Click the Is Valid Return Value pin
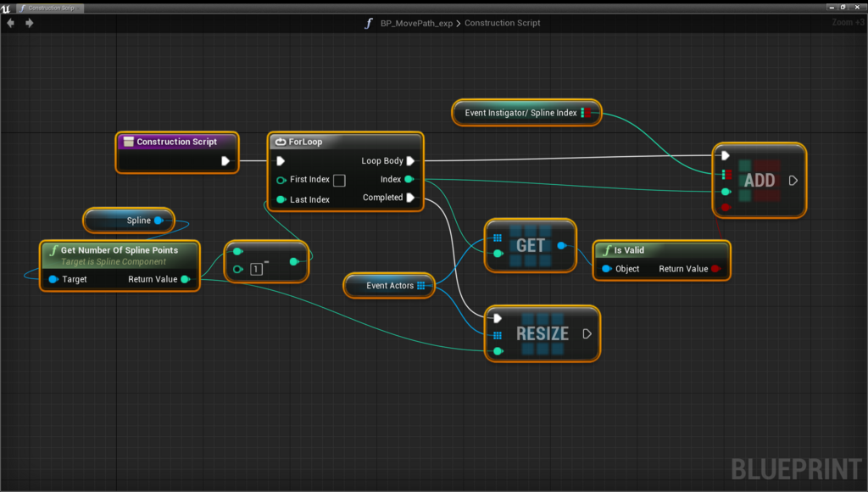 [x=715, y=269]
